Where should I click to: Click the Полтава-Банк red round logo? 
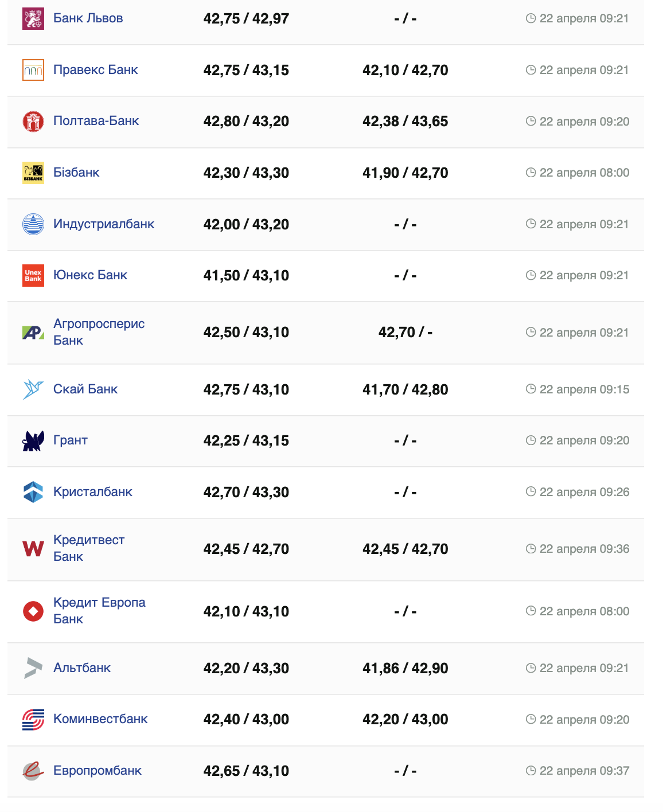33,122
